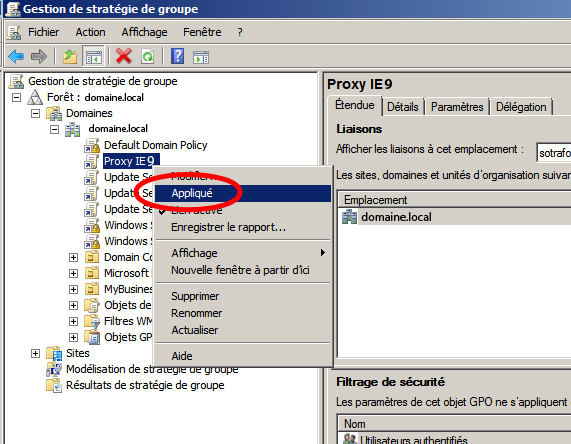Click the Utilisateurs authentifiés user icon
This screenshot has height=444, width=571.
point(350,439)
